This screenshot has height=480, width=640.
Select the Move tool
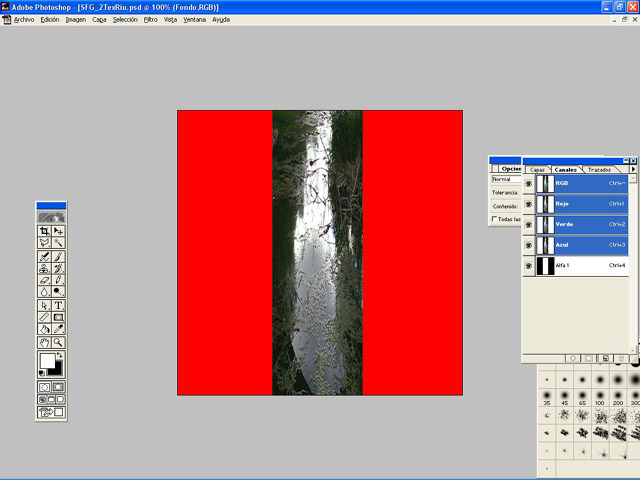(x=58, y=231)
